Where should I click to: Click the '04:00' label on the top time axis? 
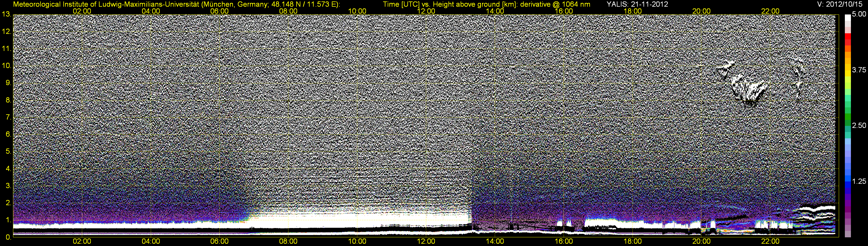click(151, 11)
